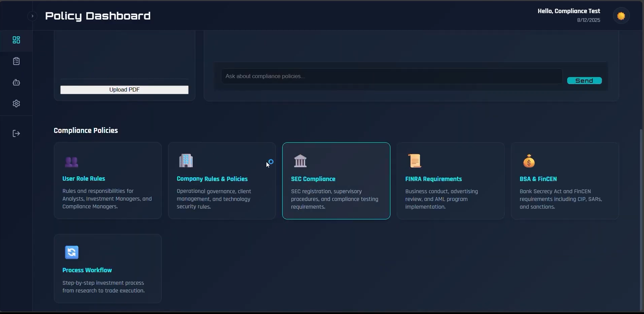
Task: Click the money bag icon on BSA & FinCEN
Action: (x=528, y=161)
